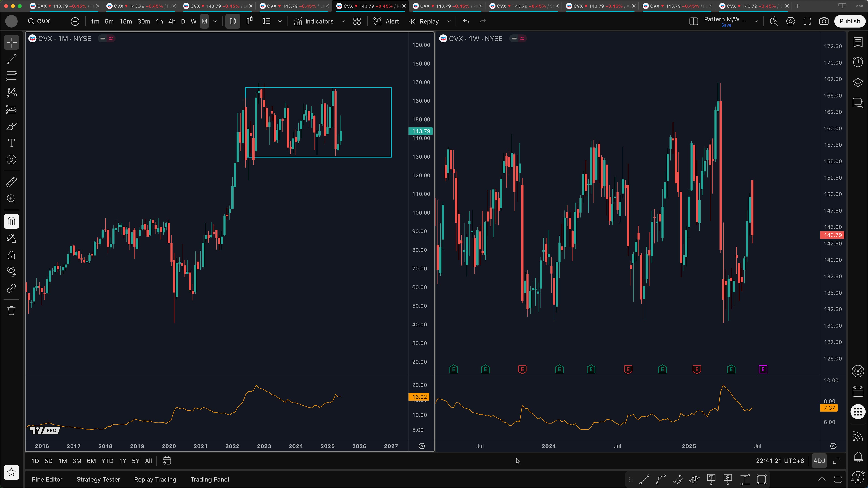Open the economic calendar panel
Image resolution: width=868 pixels, height=488 pixels.
[858, 391]
